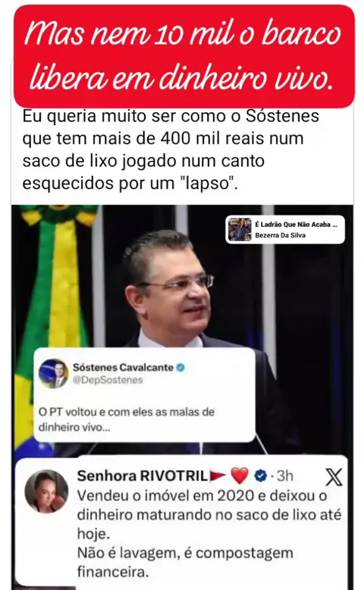Viewport: 364px width, 590px height.
Task: Click Sóstenes Cavalcante's blue verified badge
Action: point(180,367)
